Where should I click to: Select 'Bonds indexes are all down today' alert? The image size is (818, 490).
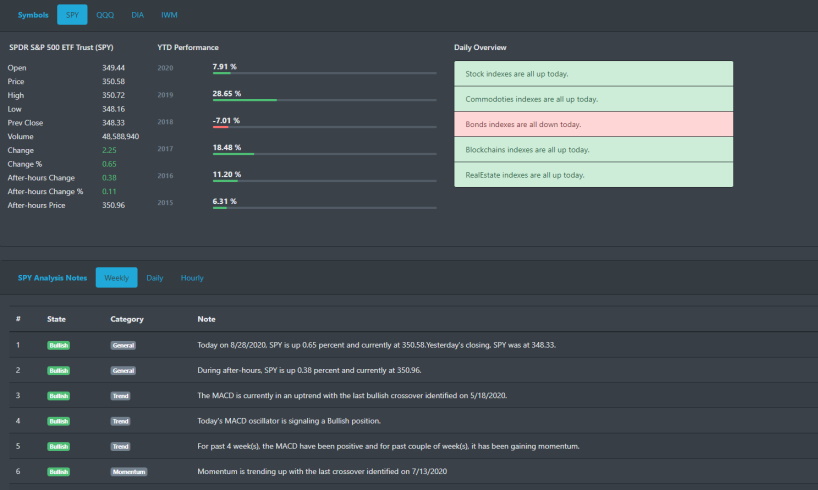pyautogui.click(x=593, y=124)
